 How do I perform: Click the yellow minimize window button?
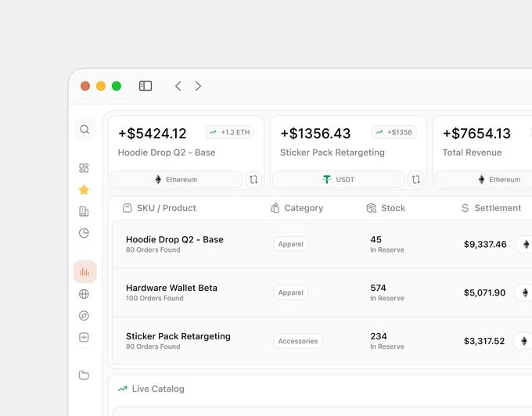coord(101,86)
